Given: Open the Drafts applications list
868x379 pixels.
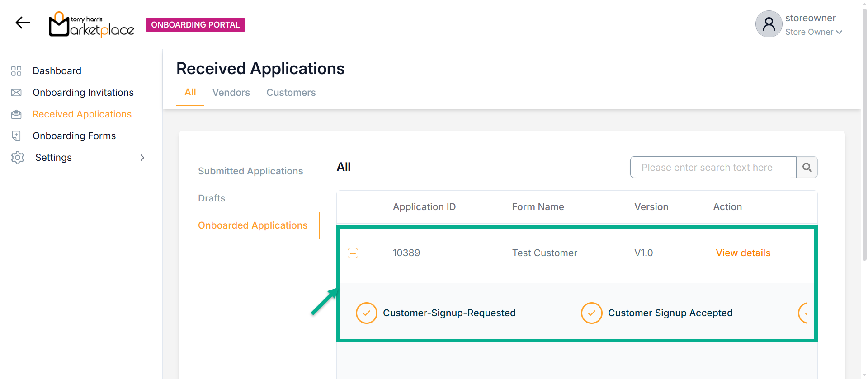Looking at the screenshot, I should tap(212, 198).
